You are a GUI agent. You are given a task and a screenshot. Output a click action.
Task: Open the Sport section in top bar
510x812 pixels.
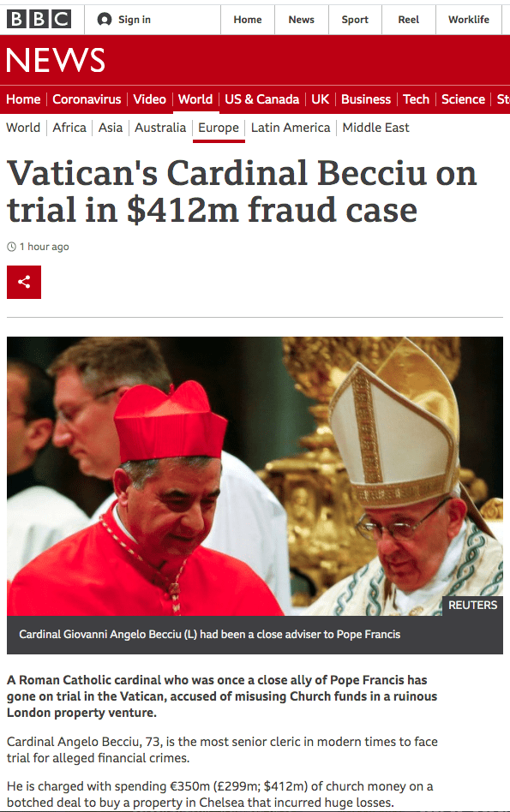pyautogui.click(x=355, y=20)
